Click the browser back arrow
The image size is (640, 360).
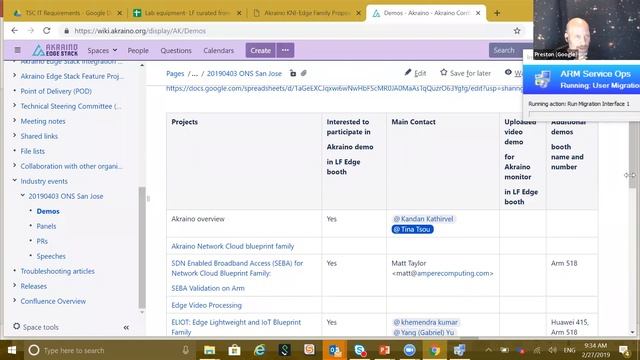click(15, 31)
